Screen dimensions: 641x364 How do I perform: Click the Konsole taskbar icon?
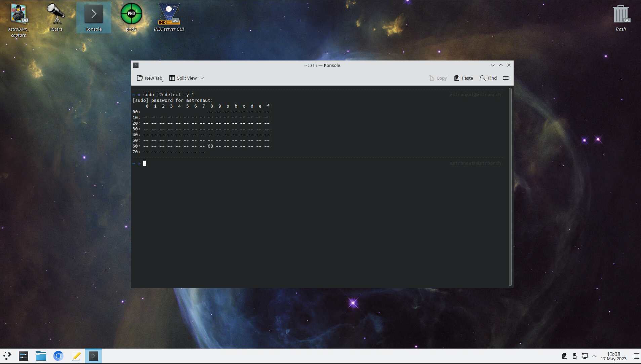(x=93, y=356)
